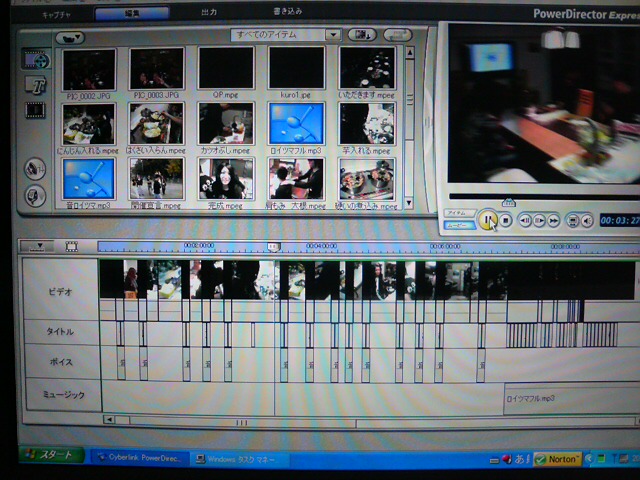Select the 完成.mpeg clip
640x480 pixels.
(226, 180)
